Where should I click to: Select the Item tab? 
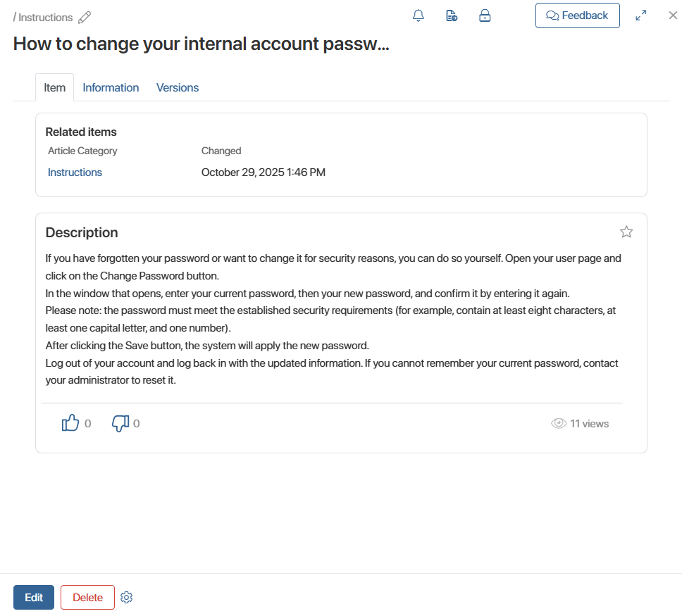click(54, 88)
